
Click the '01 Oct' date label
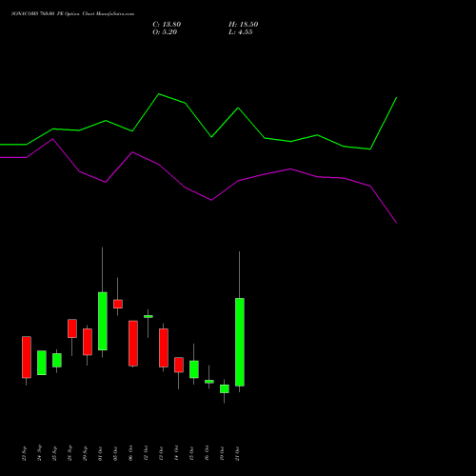101,453
